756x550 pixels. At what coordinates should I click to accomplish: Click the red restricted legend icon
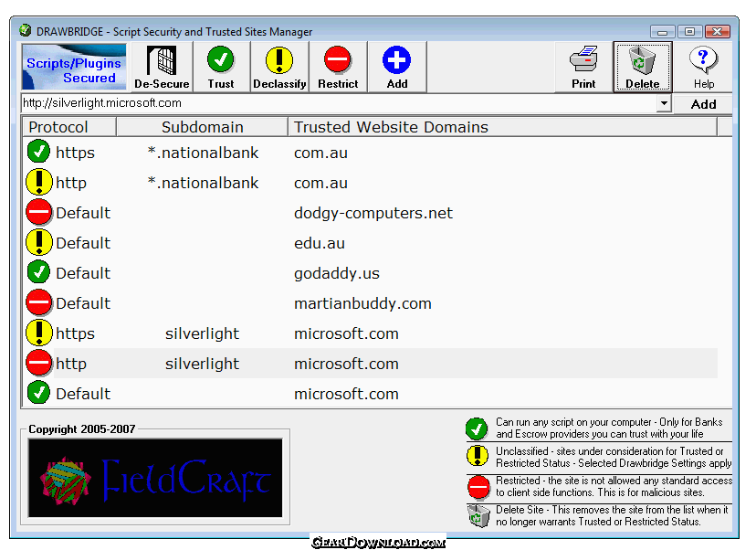click(x=478, y=487)
